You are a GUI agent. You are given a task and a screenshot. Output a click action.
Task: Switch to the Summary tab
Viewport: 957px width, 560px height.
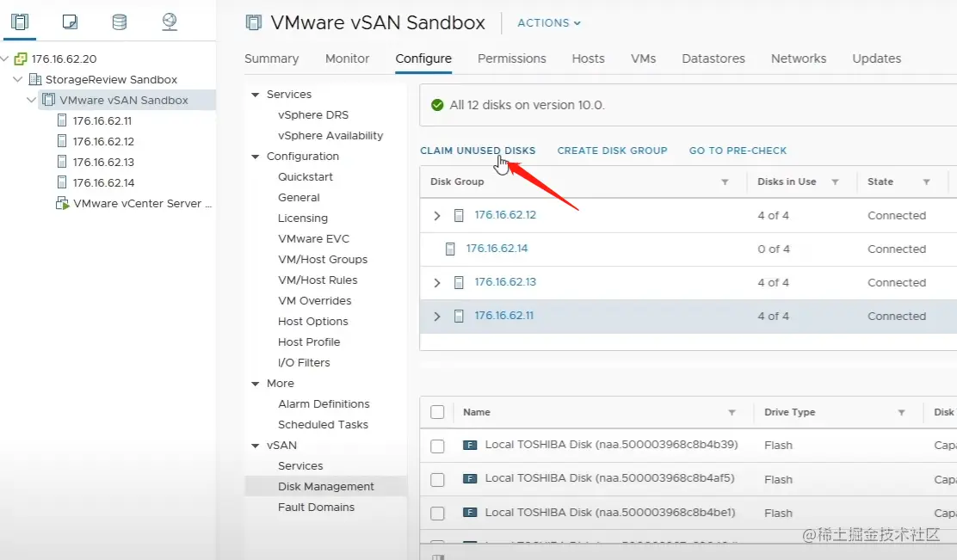point(272,58)
